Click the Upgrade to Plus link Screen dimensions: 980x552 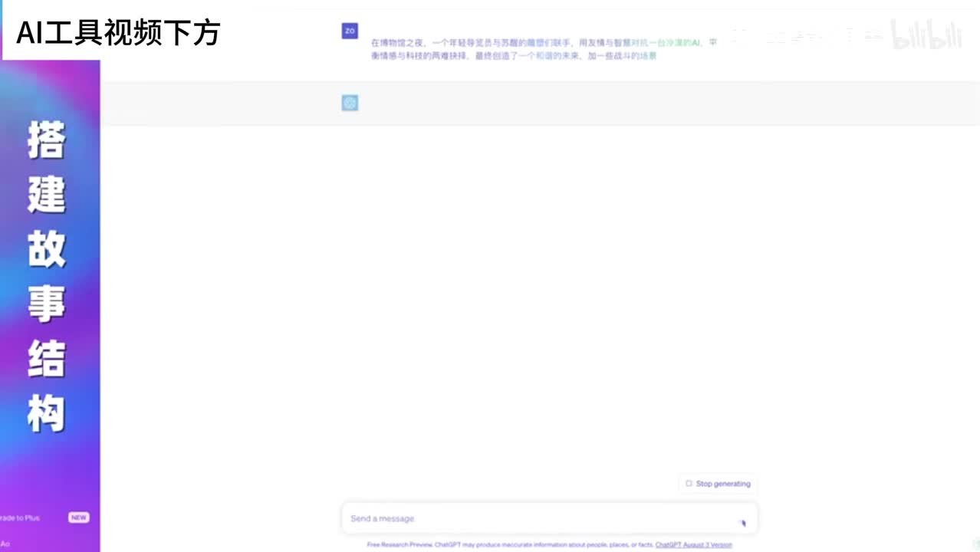coord(21,517)
